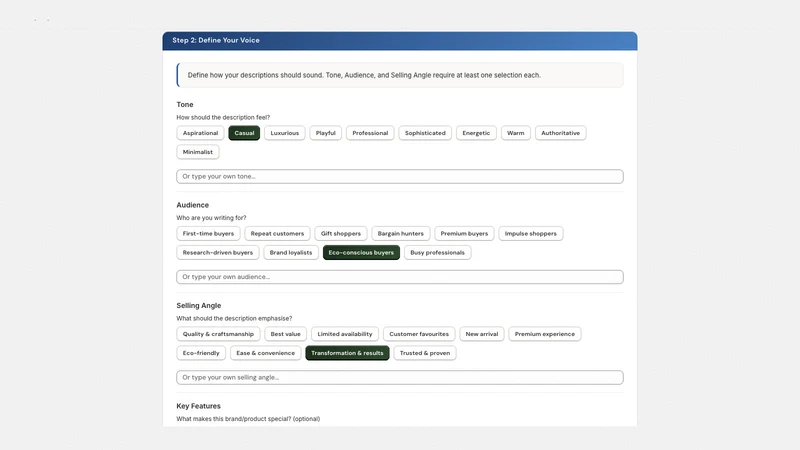
Task: Select the Aspirational tone chip
Action: point(200,133)
